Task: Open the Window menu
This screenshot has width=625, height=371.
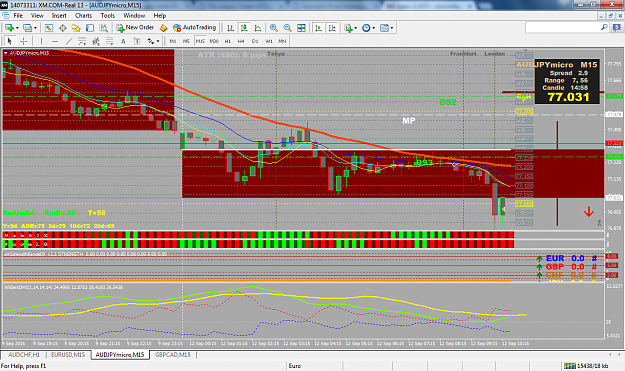Action: (134, 16)
